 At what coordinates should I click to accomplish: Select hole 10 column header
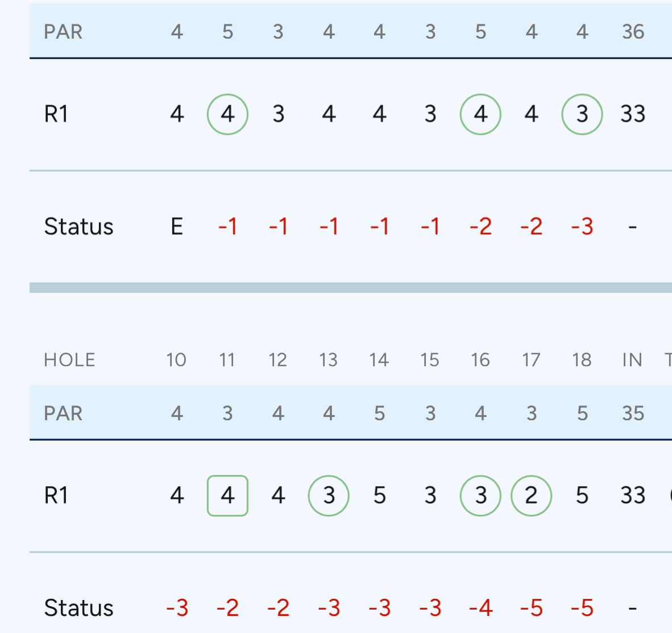pos(176,360)
